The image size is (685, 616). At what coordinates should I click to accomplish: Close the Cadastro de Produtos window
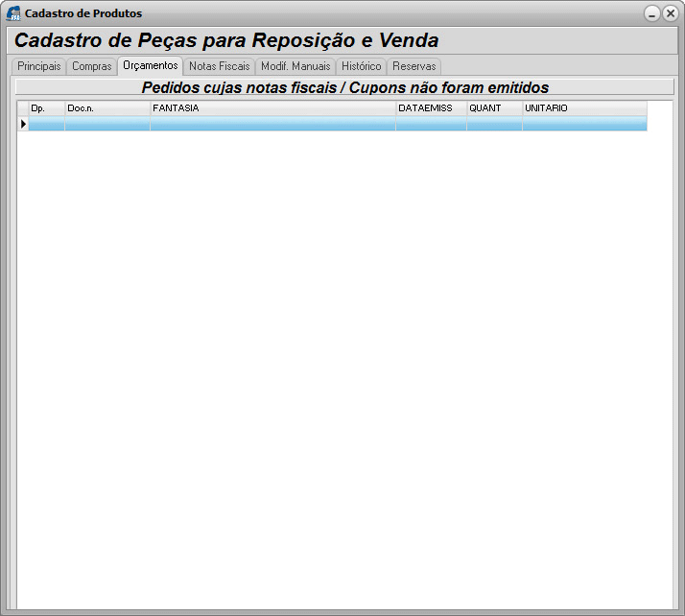671,13
